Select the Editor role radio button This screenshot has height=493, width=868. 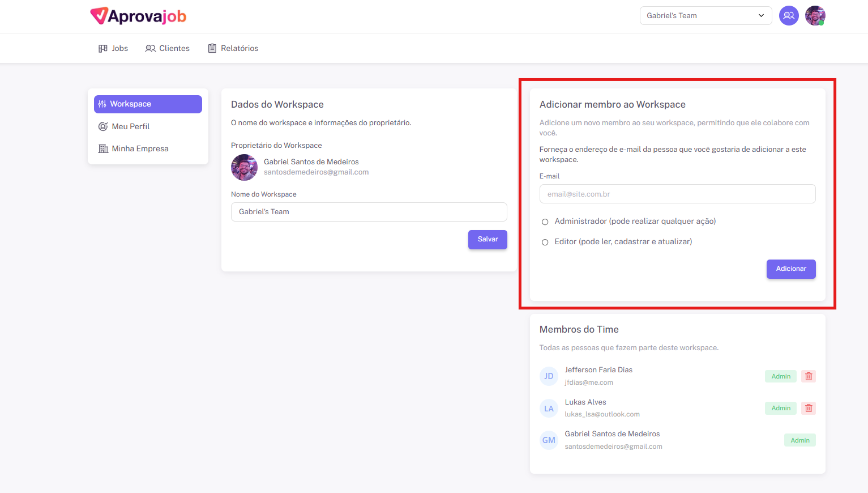pos(545,243)
